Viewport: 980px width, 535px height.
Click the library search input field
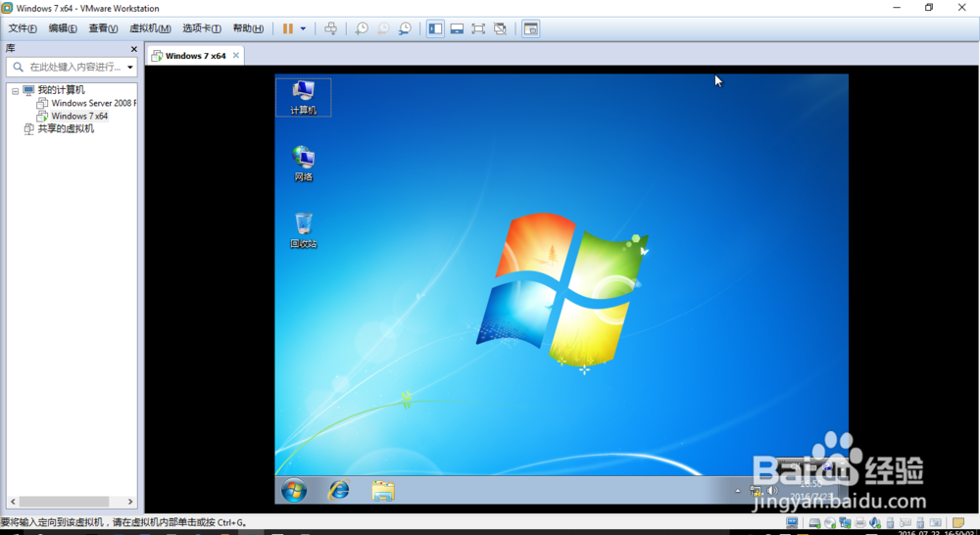pyautogui.click(x=73, y=67)
